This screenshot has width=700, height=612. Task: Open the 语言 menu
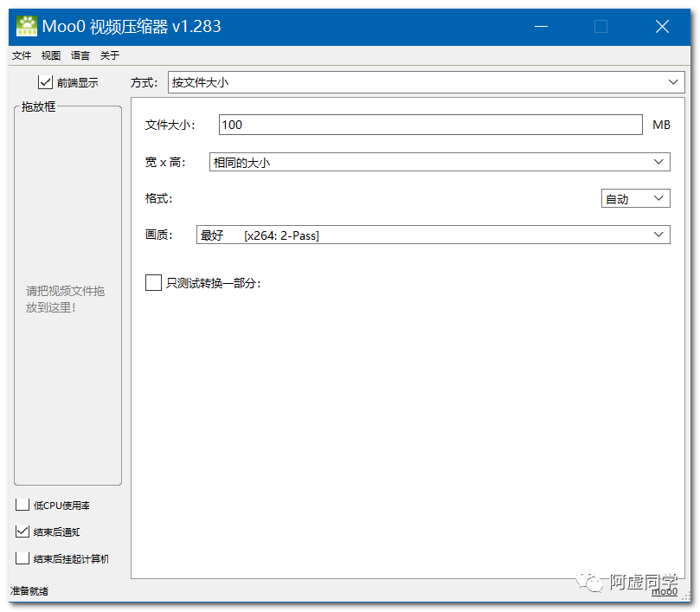[x=80, y=55]
